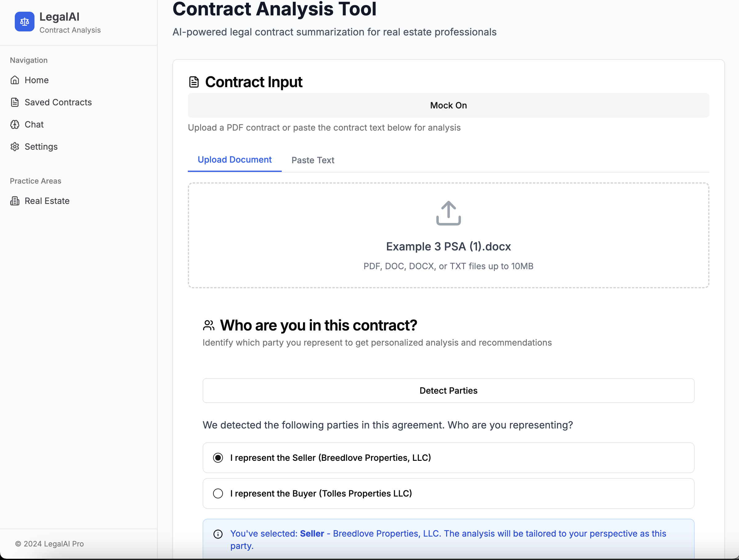Select the Seller Breedlove Properties radio button
Viewport: 739px width, 560px height.
218,457
